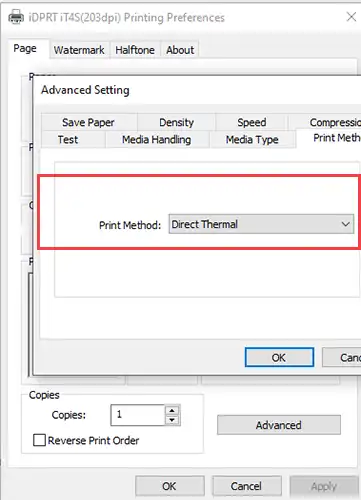The height and width of the screenshot is (500, 361).
Task: Confirm Advanced Setting with OK
Action: click(279, 357)
